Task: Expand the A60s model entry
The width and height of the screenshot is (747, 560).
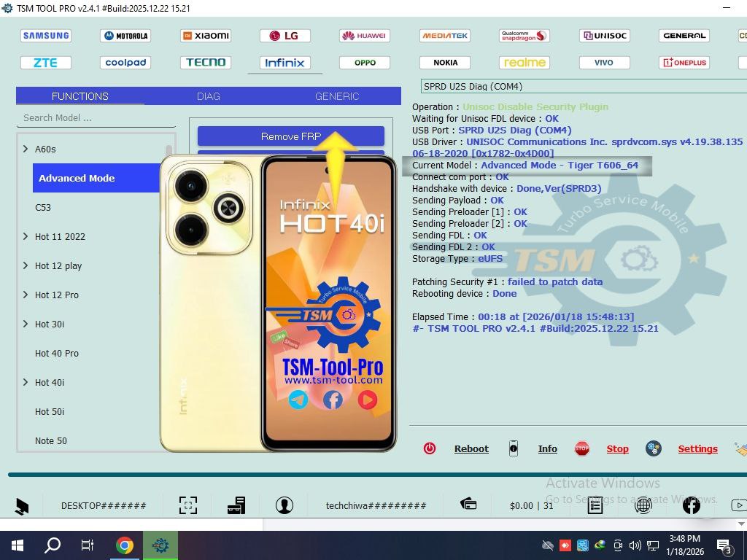Action: coord(26,149)
